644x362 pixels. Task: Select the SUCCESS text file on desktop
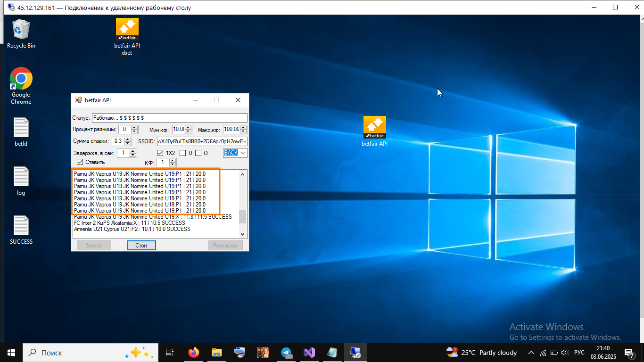click(21, 230)
